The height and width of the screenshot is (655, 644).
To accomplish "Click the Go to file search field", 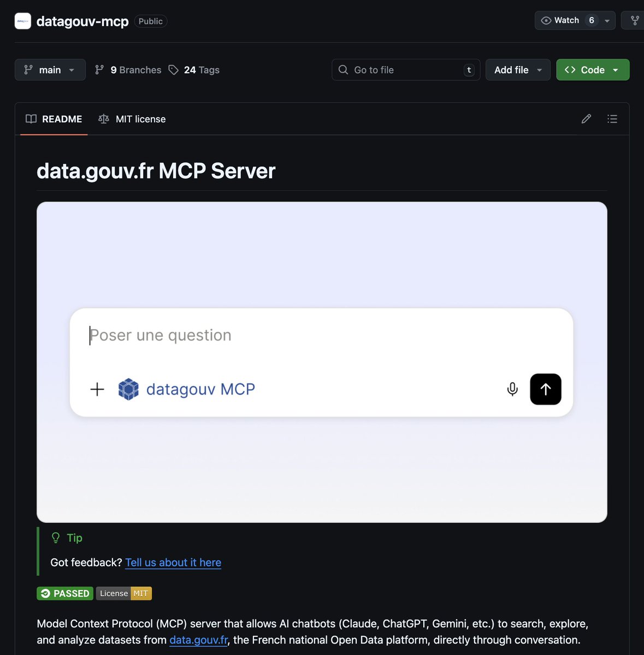I will [x=406, y=70].
